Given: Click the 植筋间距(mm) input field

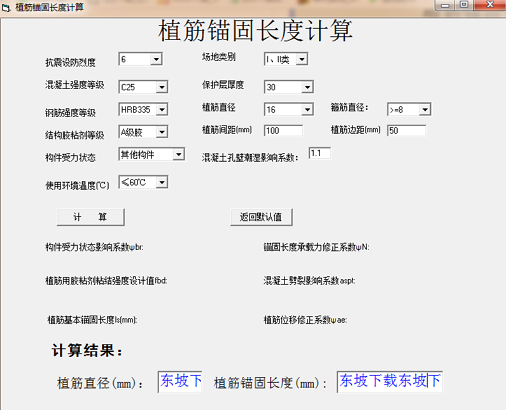Looking at the screenshot, I should 283,130.
